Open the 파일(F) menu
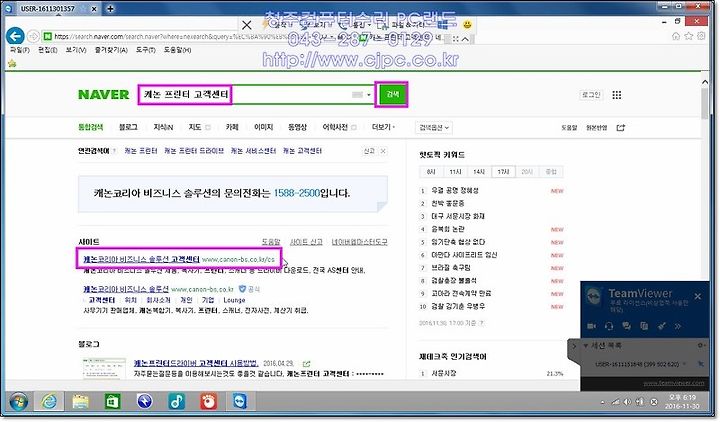Viewport: 720px width, 422px height. [20, 50]
